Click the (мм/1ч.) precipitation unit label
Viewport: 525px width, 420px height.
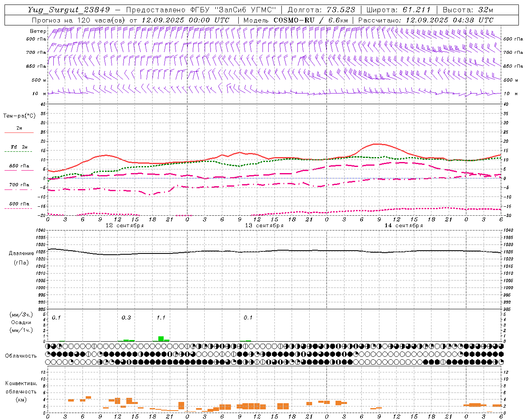21,330
